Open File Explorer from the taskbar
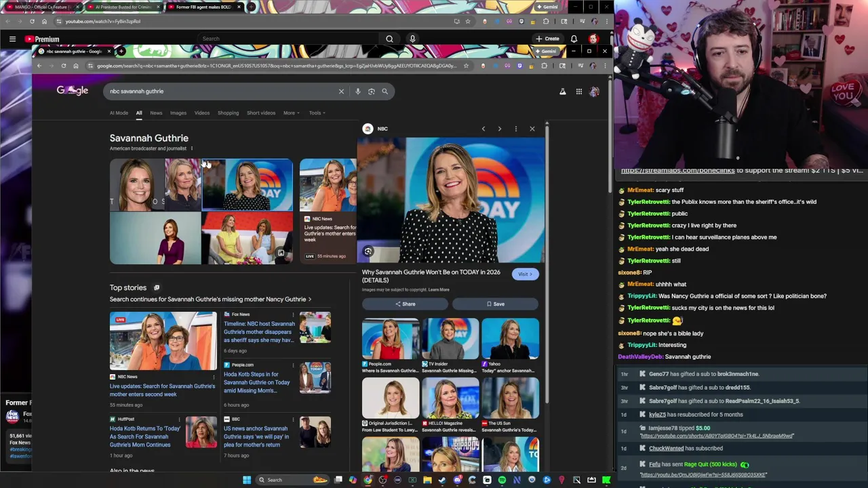Image resolution: width=868 pixels, height=488 pixels. tap(427, 480)
